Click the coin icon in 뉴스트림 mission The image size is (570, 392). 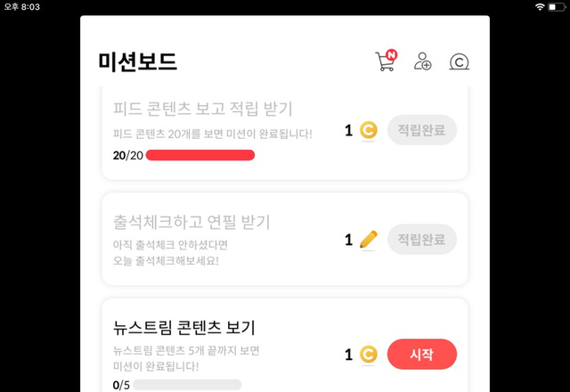click(369, 355)
